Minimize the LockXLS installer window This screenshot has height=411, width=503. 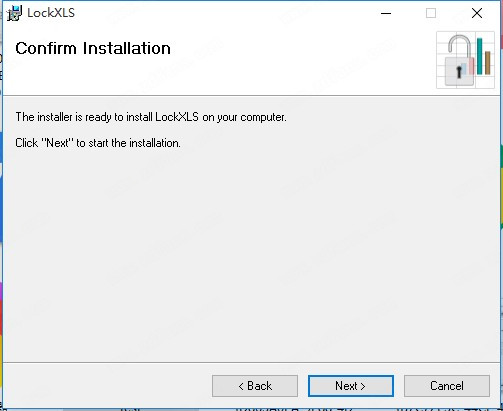point(386,13)
